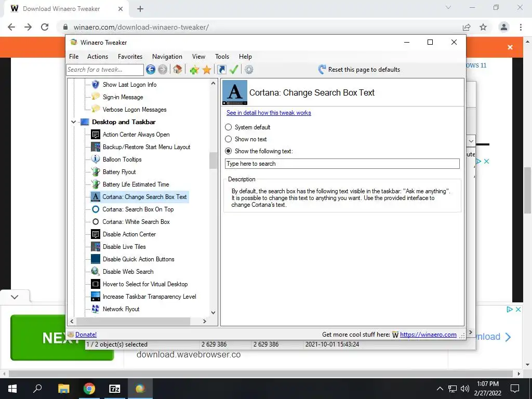Click the tree horizontal scrollbar thumb
Image resolution: width=532 pixels, height=399 pixels.
133,321
